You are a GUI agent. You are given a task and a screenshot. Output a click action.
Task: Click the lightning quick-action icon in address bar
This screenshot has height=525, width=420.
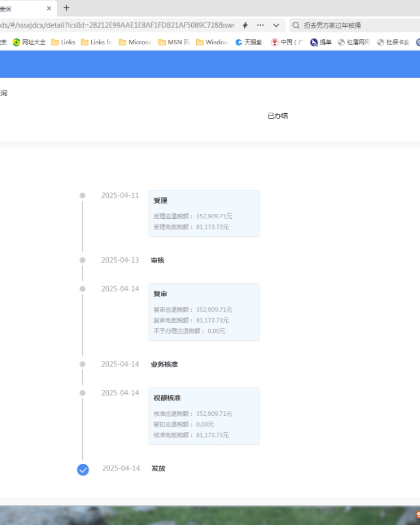[x=244, y=26]
